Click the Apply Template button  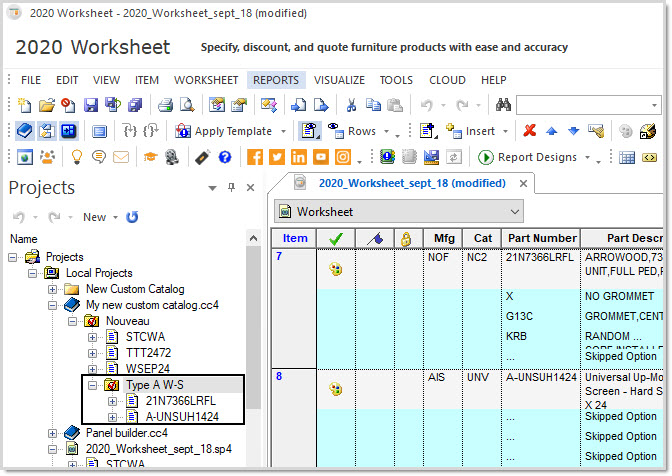click(x=225, y=131)
